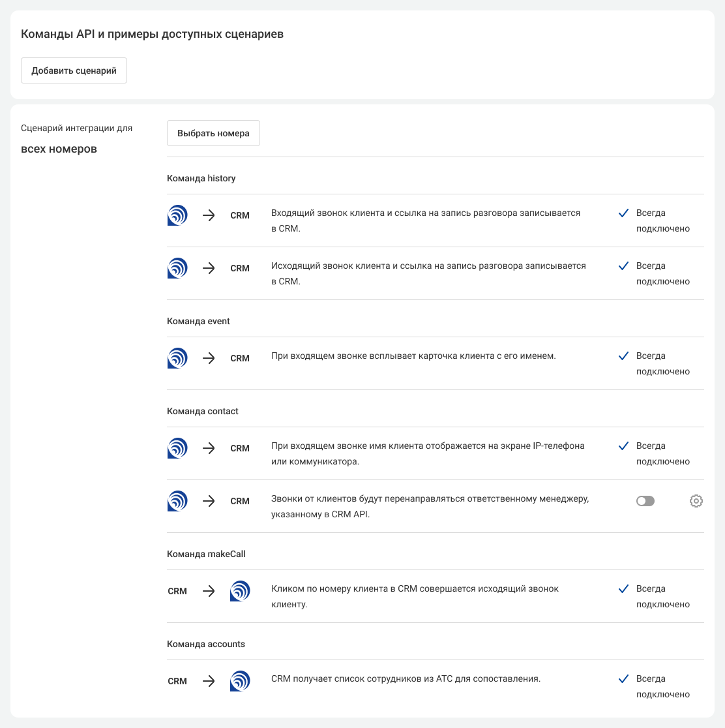Click checkmark for outgoing call history scenario

pos(623,266)
